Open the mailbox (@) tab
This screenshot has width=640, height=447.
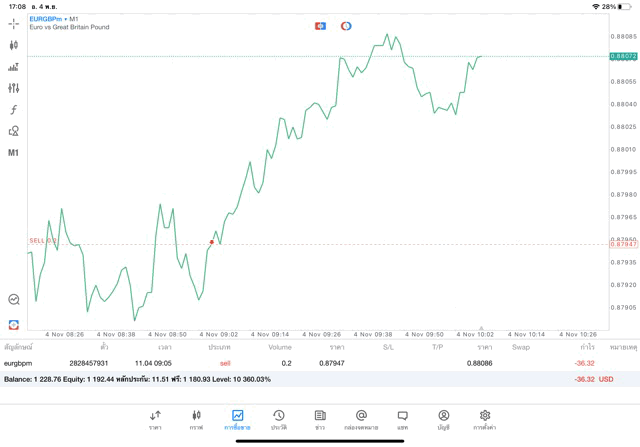pos(361,419)
